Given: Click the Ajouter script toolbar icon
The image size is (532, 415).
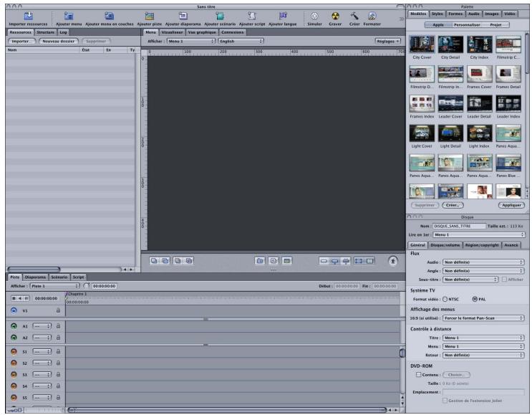Looking at the screenshot, I should pos(252,16).
